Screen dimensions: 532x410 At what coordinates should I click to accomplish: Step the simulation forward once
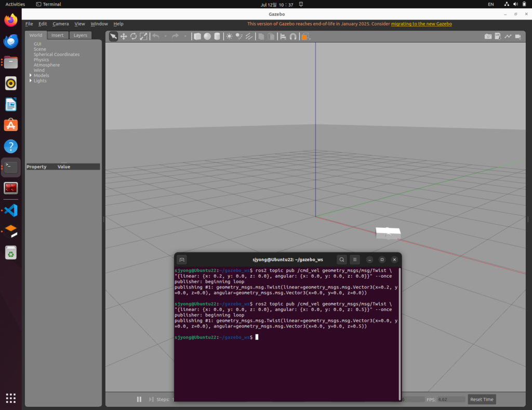tap(151, 399)
